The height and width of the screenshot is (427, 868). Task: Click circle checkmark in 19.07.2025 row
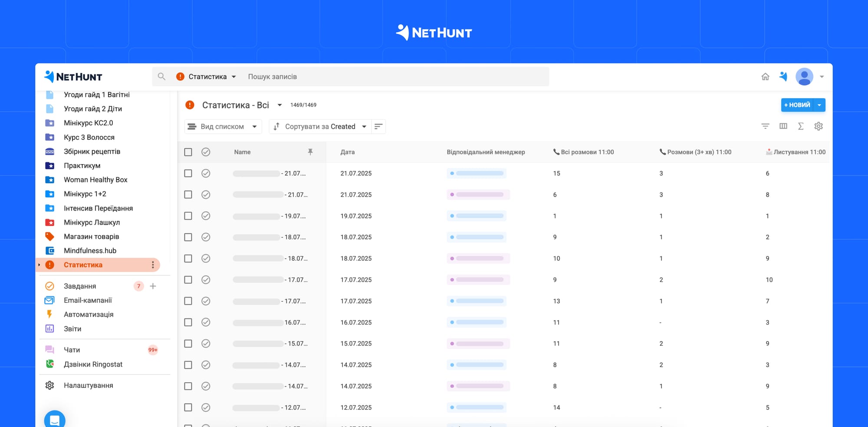coord(206,216)
